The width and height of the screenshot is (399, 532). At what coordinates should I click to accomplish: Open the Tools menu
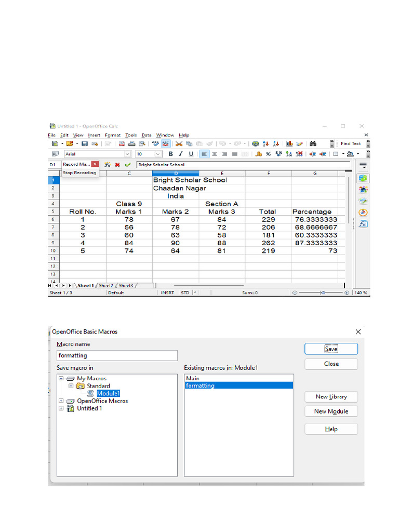pyautogui.click(x=131, y=135)
